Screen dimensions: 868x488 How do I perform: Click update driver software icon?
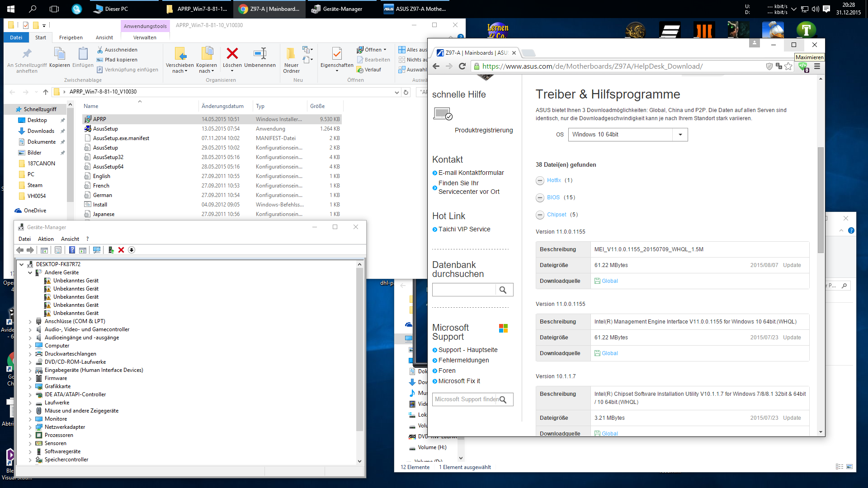pyautogui.click(x=111, y=250)
